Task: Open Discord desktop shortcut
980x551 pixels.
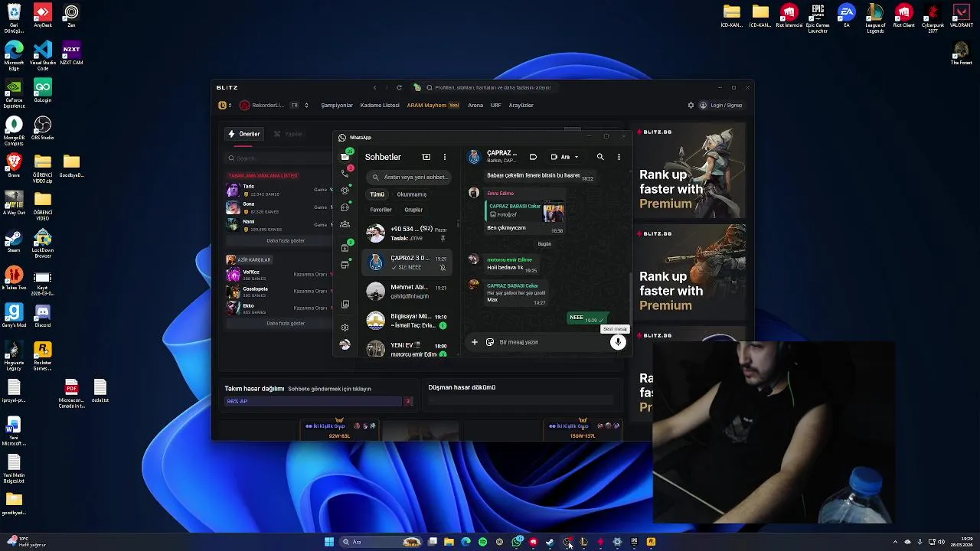Action: [x=43, y=315]
